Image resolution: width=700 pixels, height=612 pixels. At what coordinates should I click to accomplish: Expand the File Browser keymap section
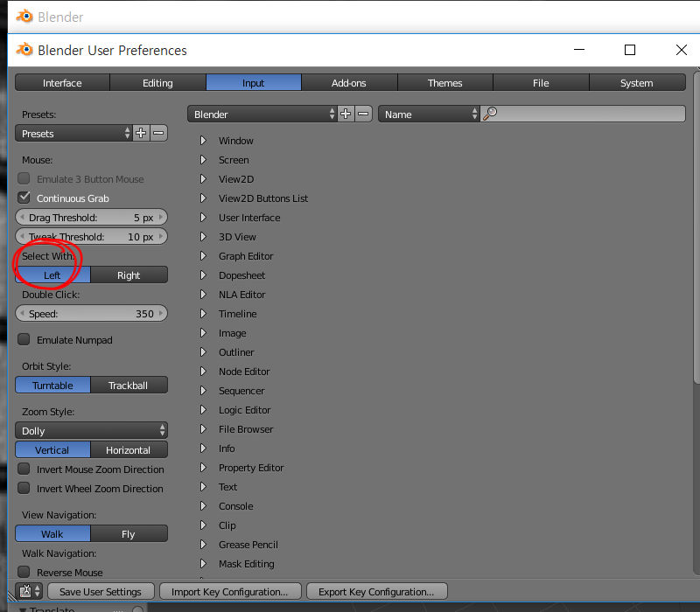click(x=203, y=428)
